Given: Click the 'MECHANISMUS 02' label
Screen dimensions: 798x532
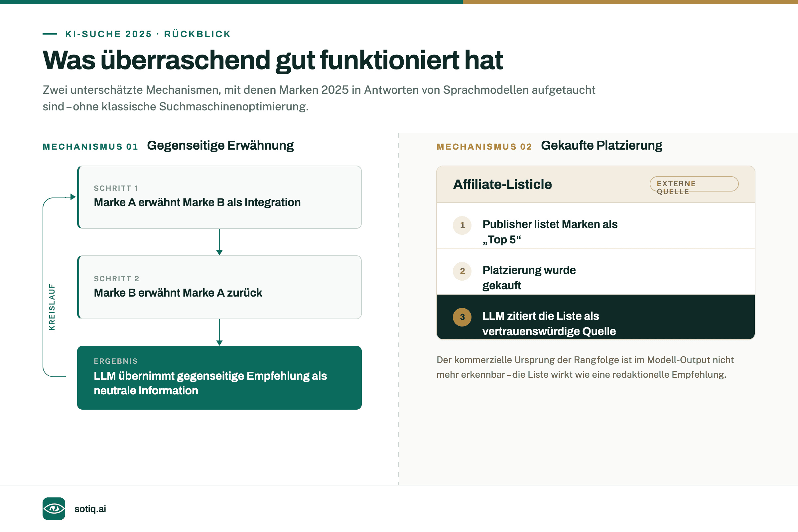Looking at the screenshot, I should click(x=484, y=147).
